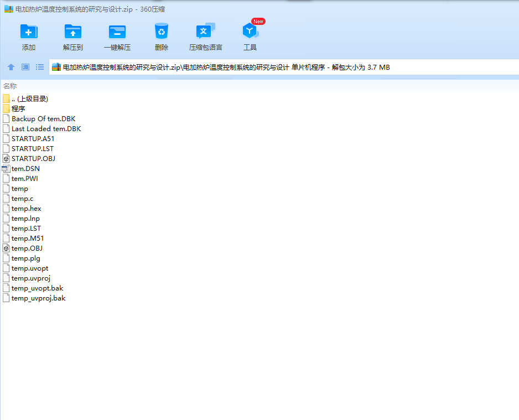Image resolution: width=519 pixels, height=420 pixels.
Task: Click the archive icon in the address bar
Action: (x=56, y=67)
